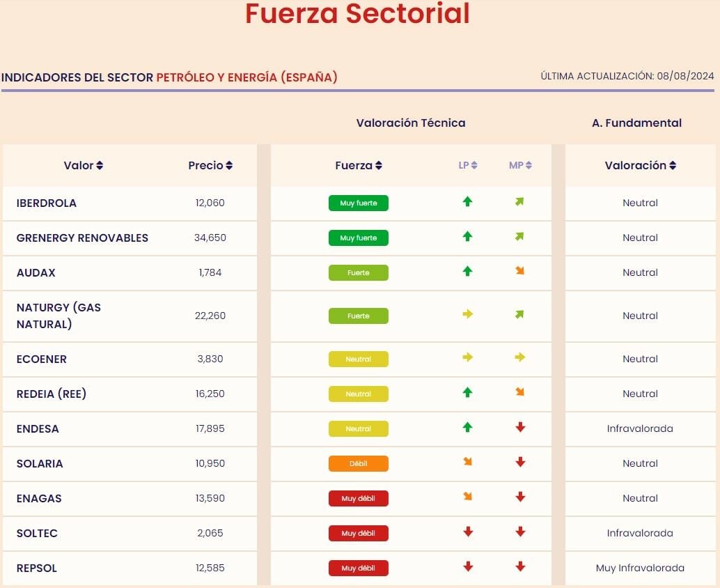Click Iberdrola's green 'Muy fuerte' badge
The image size is (720, 588).
click(x=359, y=203)
